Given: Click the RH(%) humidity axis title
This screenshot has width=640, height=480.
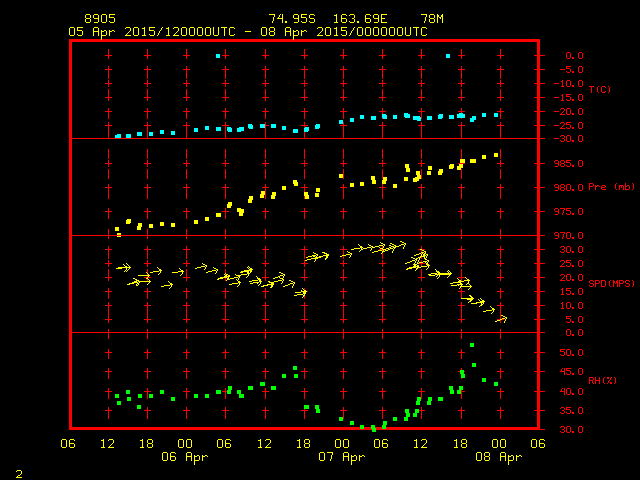Looking at the screenshot, I should pyautogui.click(x=602, y=380).
